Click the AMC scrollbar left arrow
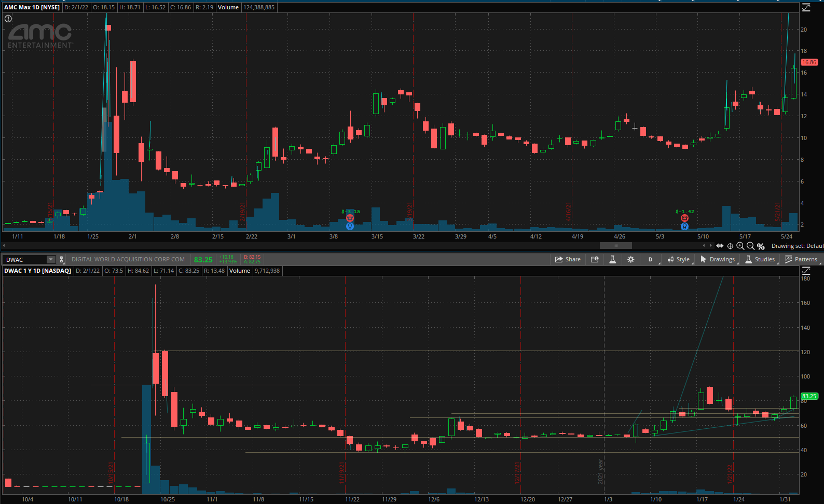 pos(704,246)
